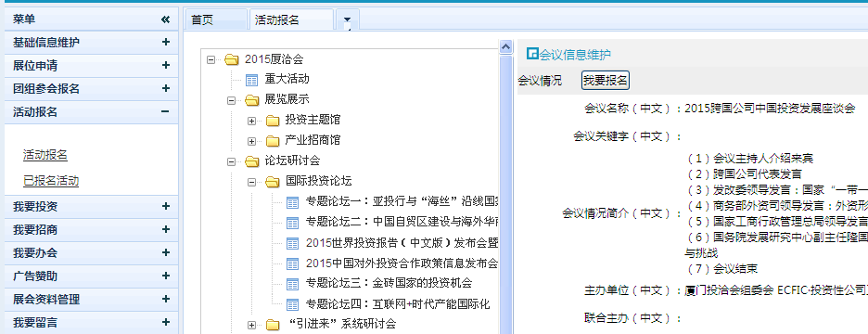
Task: Collapse the 展览展示 tree node
Action: tap(232, 100)
